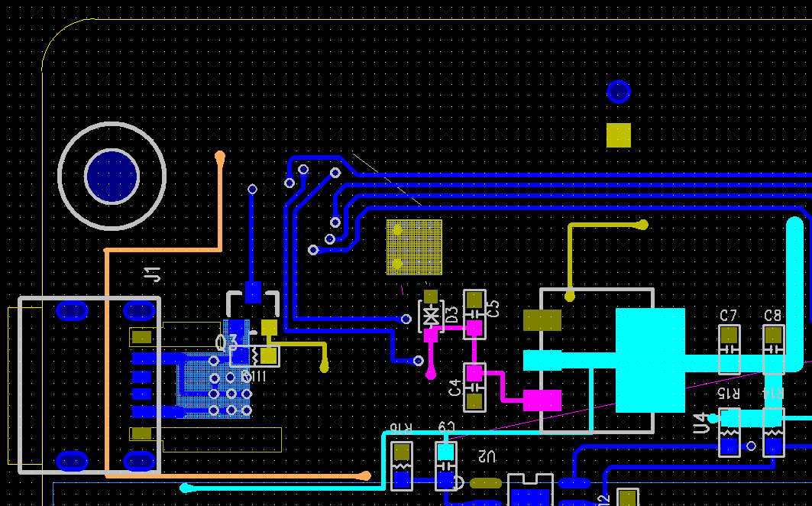Click the magenta pad on U4 footprint
Viewport: 812px width, 506px height.
[x=542, y=400]
